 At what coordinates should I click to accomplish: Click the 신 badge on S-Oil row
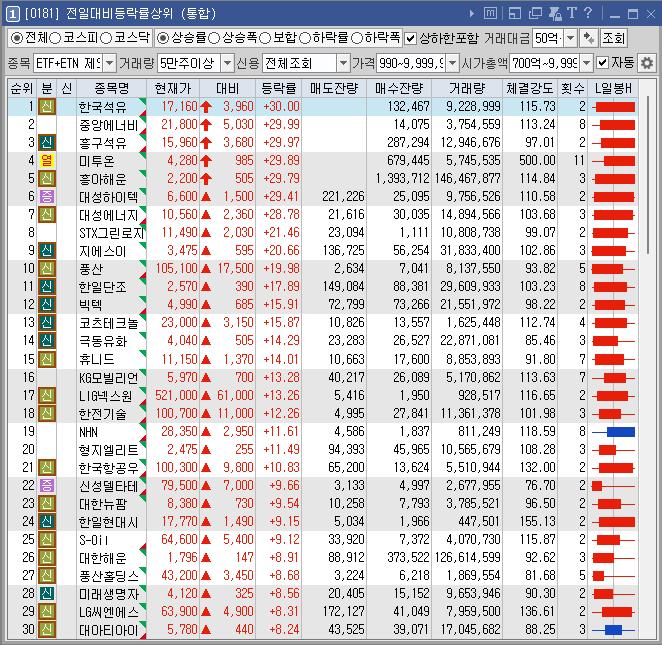click(47, 539)
